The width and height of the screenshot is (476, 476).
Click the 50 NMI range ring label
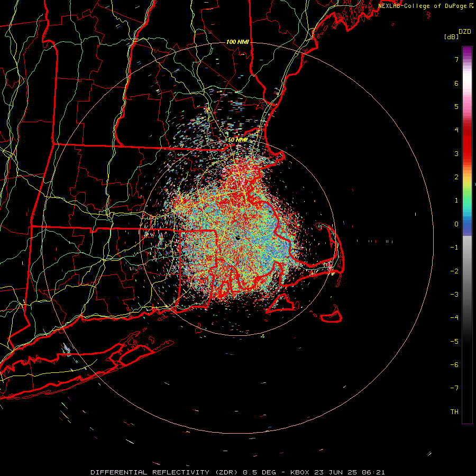coord(237,140)
